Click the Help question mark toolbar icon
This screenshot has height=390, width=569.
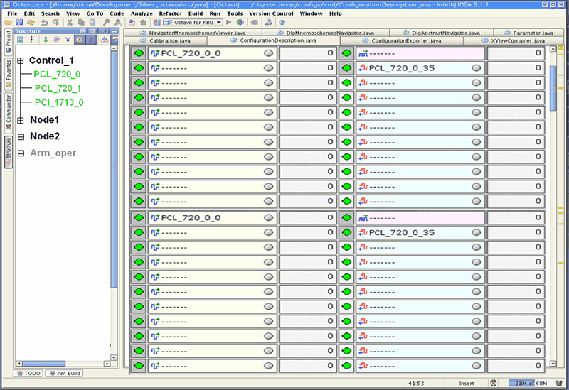(282, 22)
